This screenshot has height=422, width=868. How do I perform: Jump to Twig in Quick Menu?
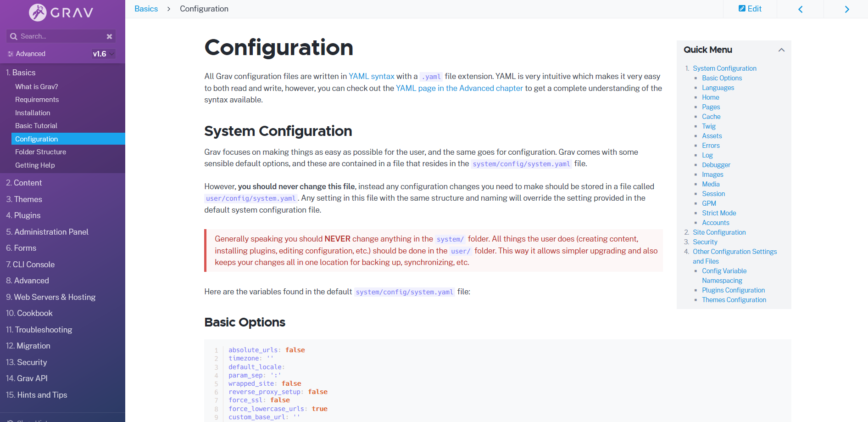709,126
